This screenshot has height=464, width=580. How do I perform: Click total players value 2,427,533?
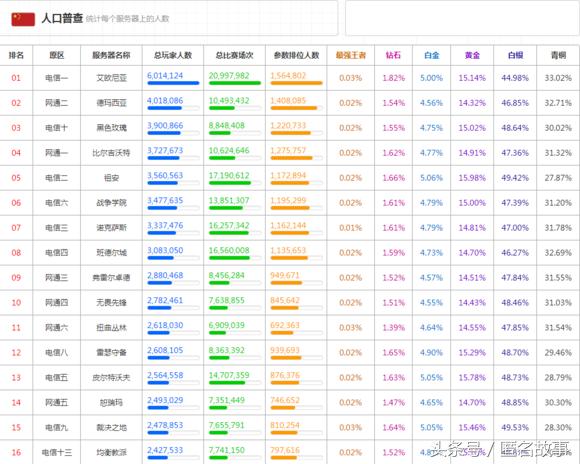[165, 450]
